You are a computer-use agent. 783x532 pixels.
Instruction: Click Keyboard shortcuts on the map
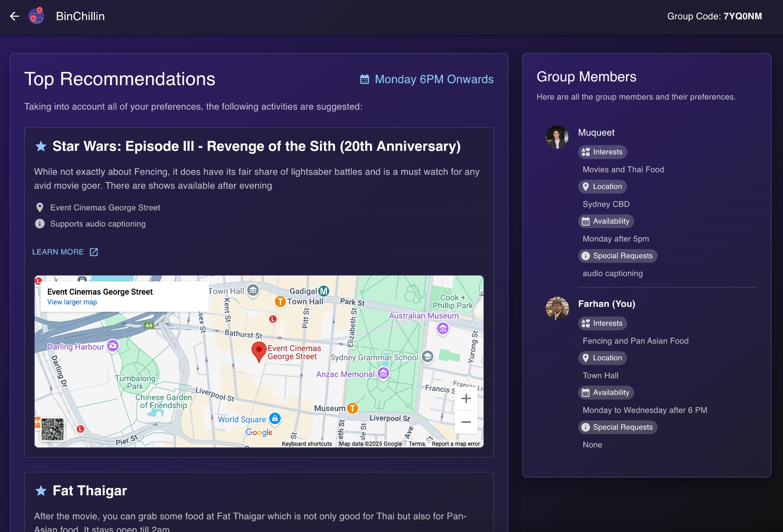pos(307,444)
